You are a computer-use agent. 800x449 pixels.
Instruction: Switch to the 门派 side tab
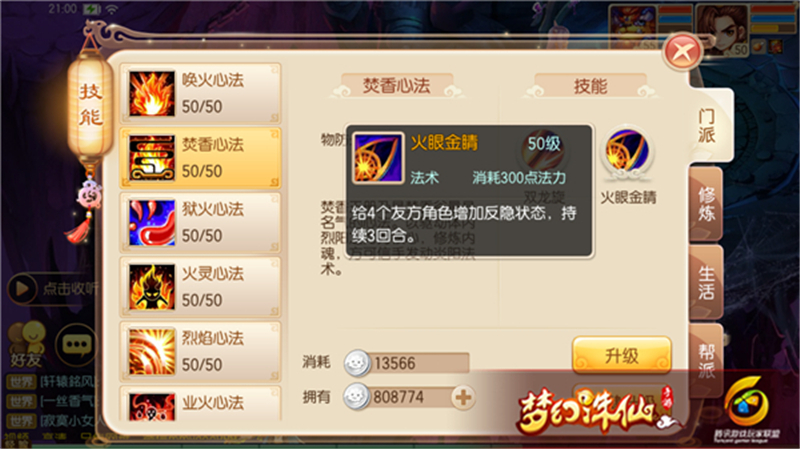point(707,126)
